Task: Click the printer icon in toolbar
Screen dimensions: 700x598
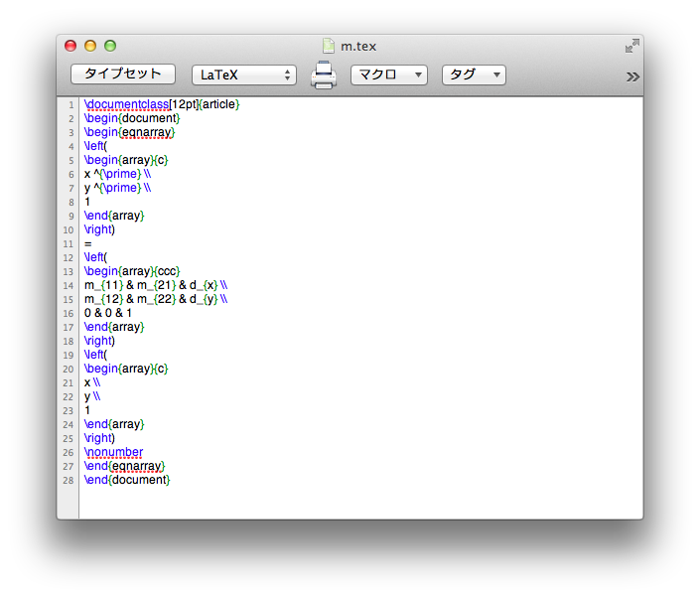Action: pos(324,75)
